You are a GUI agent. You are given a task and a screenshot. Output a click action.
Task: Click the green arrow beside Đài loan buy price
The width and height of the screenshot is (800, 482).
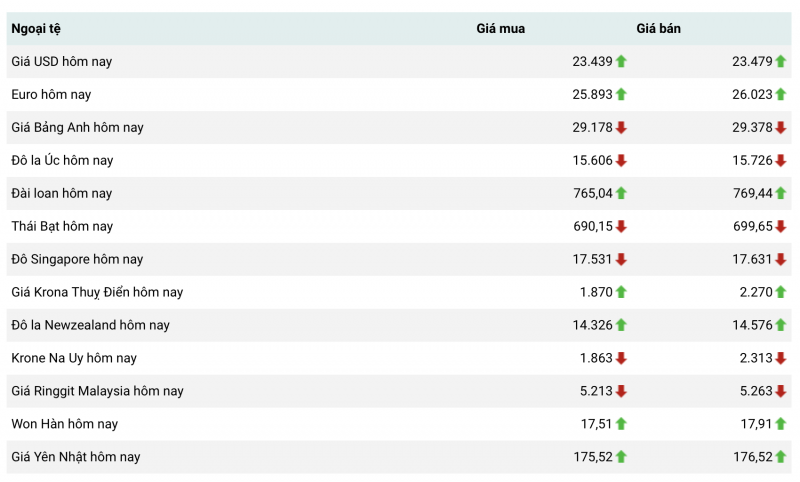click(x=621, y=193)
